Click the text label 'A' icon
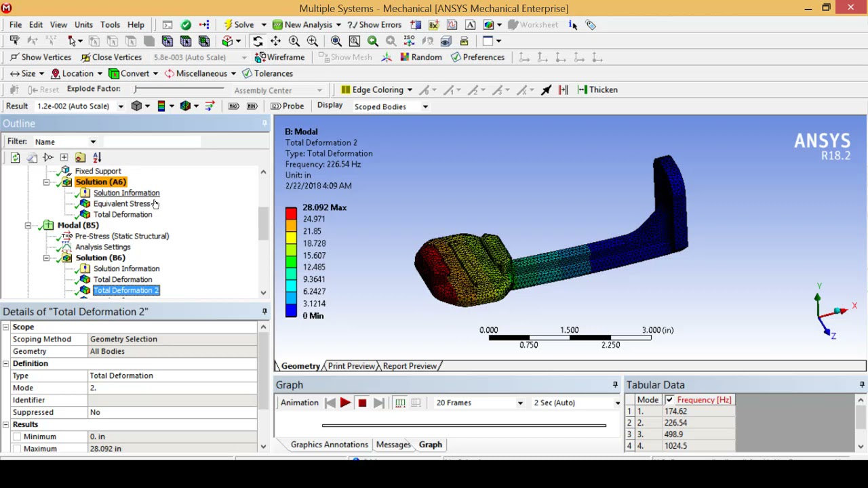The height and width of the screenshot is (488, 868). click(x=470, y=24)
